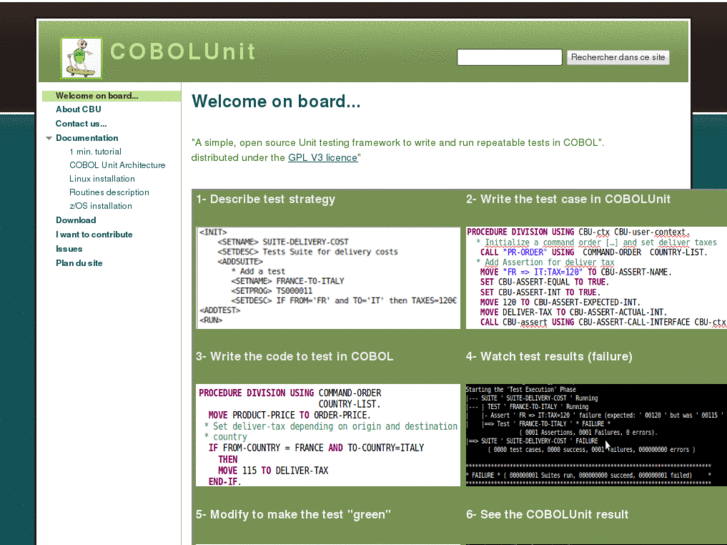727x545 pixels.
Task: Open the 'z/OS installation' page
Action: (101, 205)
